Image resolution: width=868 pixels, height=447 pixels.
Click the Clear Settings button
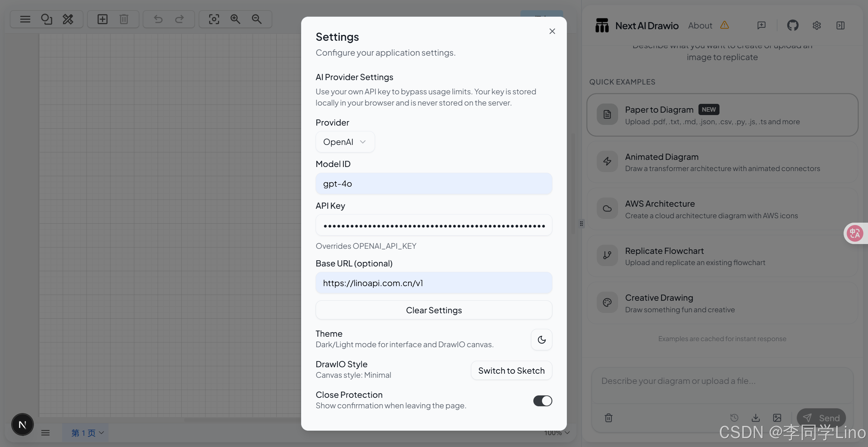pos(434,310)
